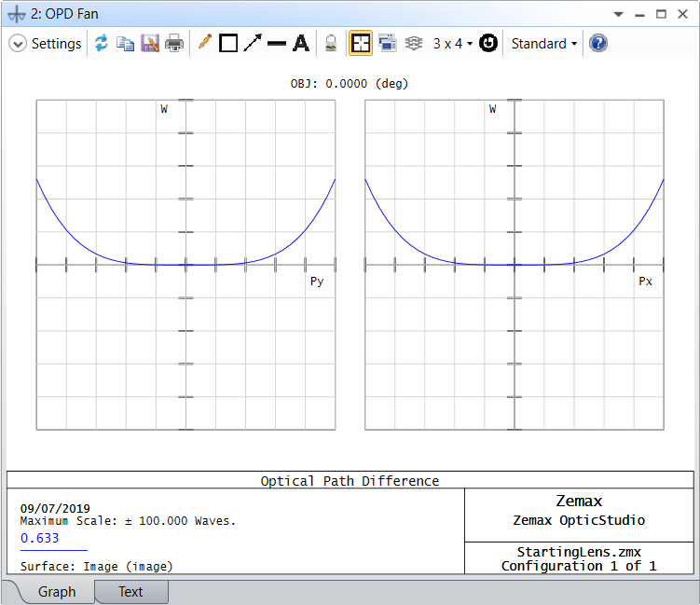Select the rectangle drawing tool
Screen dimensions: 700x605
pyautogui.click(x=228, y=44)
